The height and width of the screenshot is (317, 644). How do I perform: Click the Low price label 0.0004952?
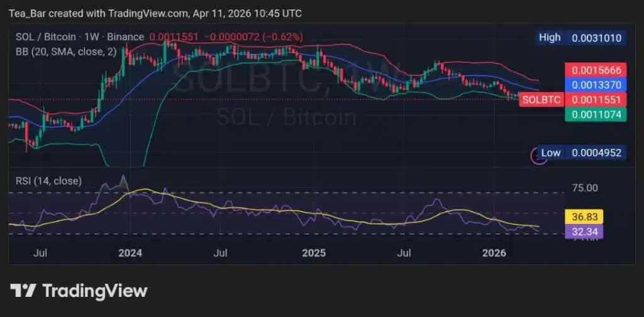pos(596,153)
